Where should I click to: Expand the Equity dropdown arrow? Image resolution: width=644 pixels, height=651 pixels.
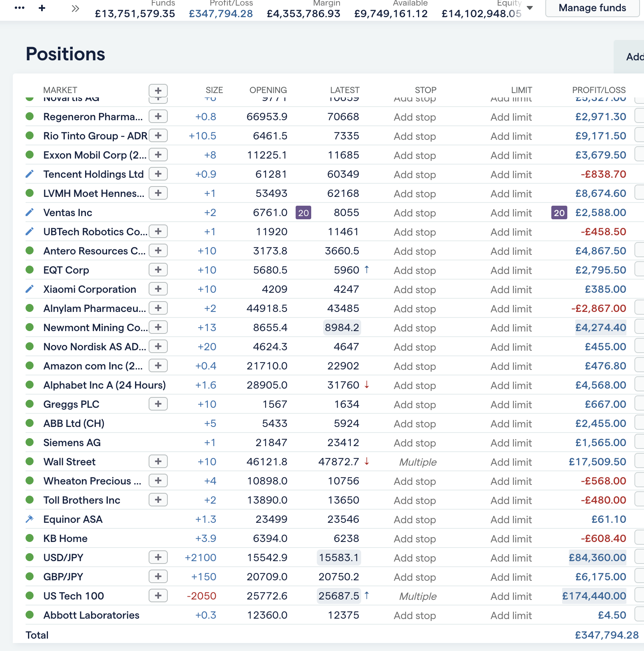(530, 8)
